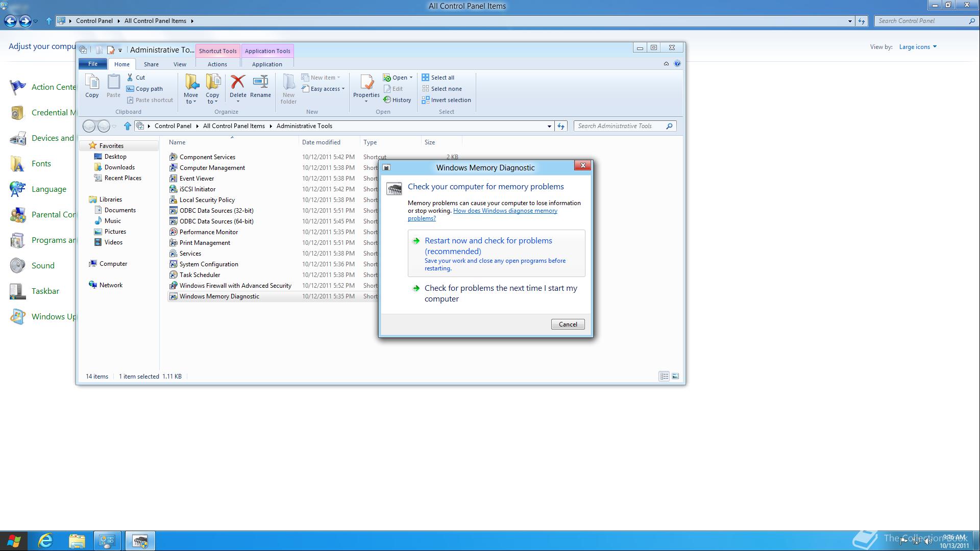Click the Control Panel taskbar icon
Viewport: 980px width, 551px height.
107,541
